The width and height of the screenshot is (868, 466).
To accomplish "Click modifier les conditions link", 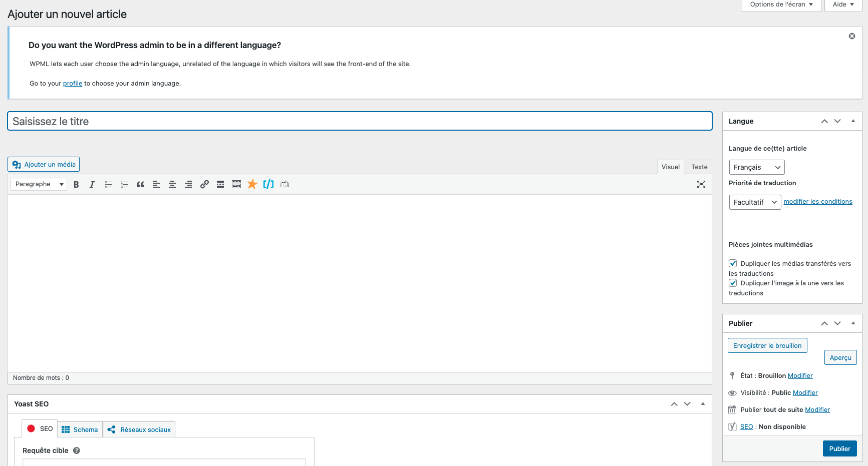I will [x=818, y=202].
